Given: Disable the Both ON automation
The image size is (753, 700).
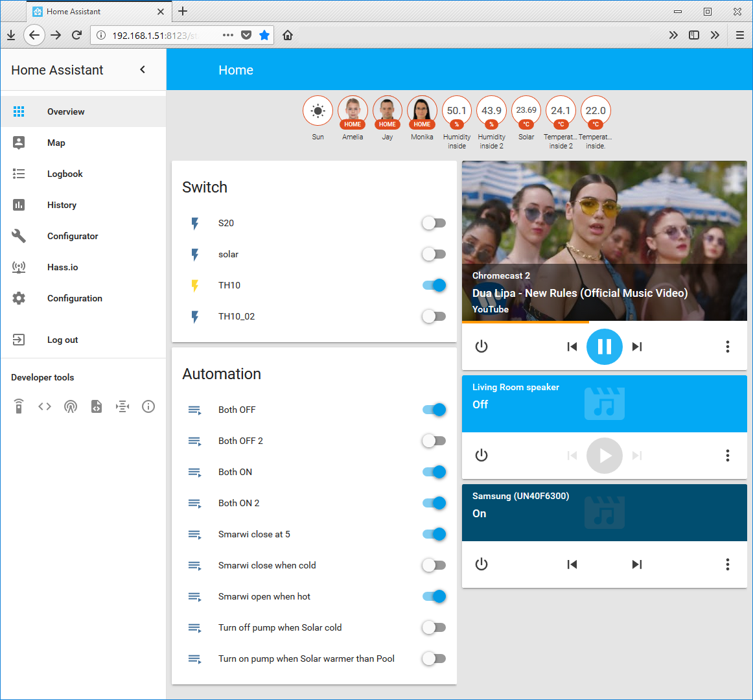Looking at the screenshot, I should 434,472.
